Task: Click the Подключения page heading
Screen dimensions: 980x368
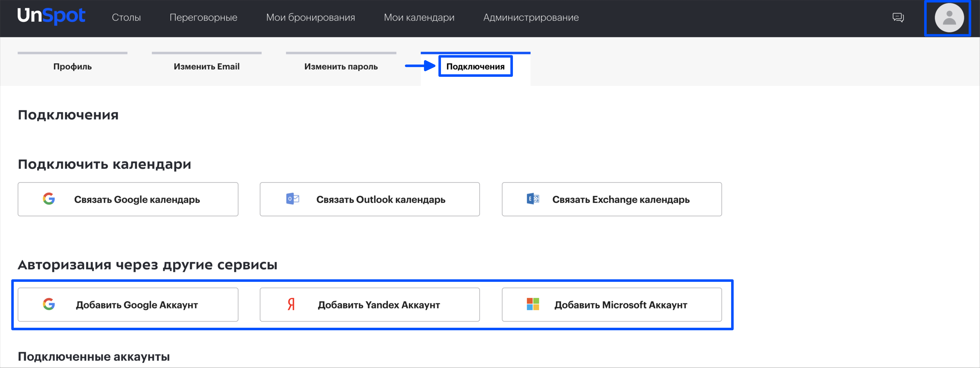Action: click(x=68, y=115)
